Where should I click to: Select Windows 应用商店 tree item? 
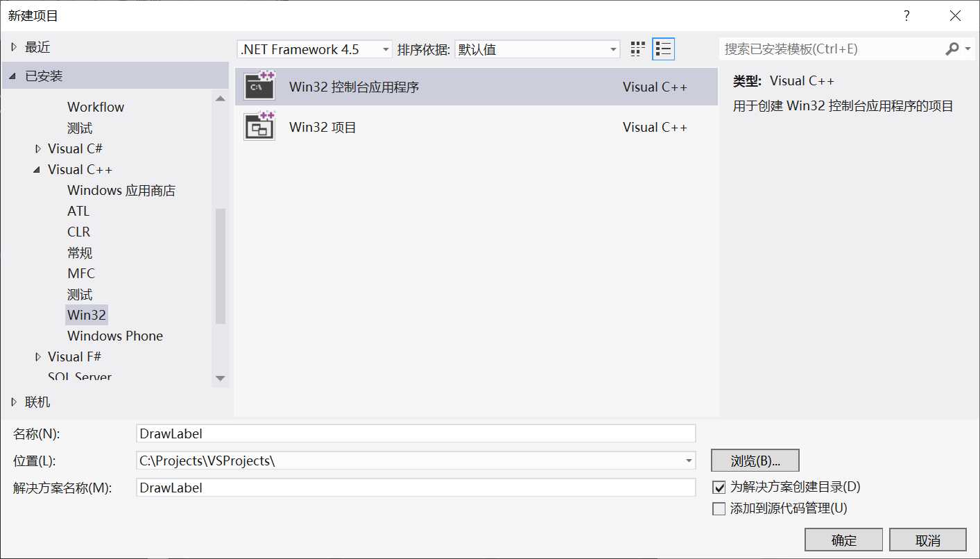(121, 190)
